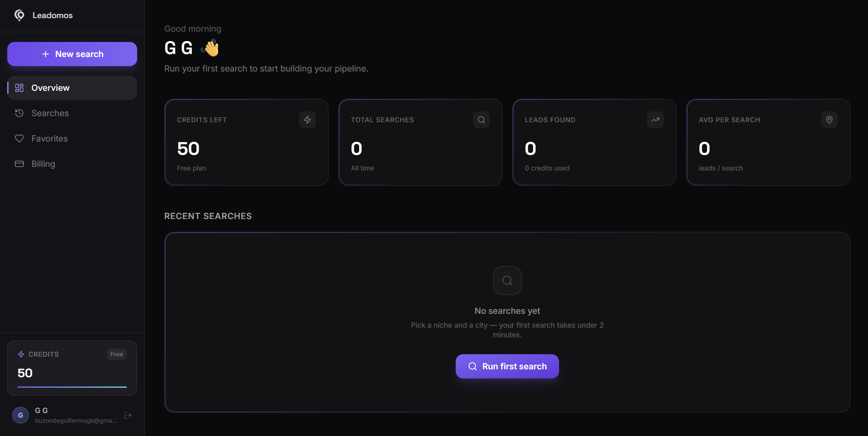The height and width of the screenshot is (436, 868).
Task: Click the trending arrow icon in Leads Found card
Action: 655,120
